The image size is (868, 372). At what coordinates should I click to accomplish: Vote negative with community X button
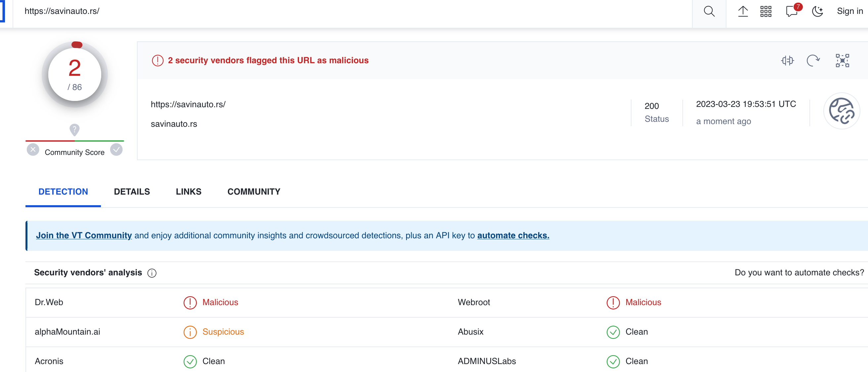(33, 149)
